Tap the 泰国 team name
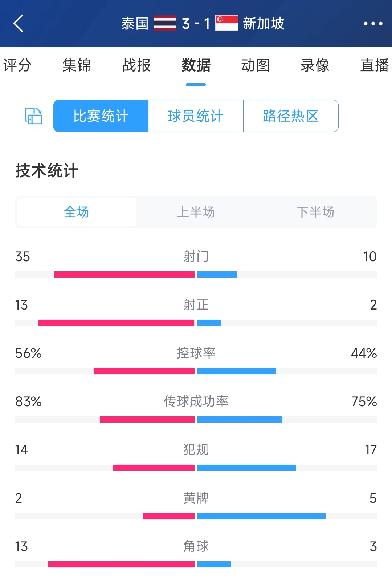This screenshot has width=392, height=586. (135, 24)
